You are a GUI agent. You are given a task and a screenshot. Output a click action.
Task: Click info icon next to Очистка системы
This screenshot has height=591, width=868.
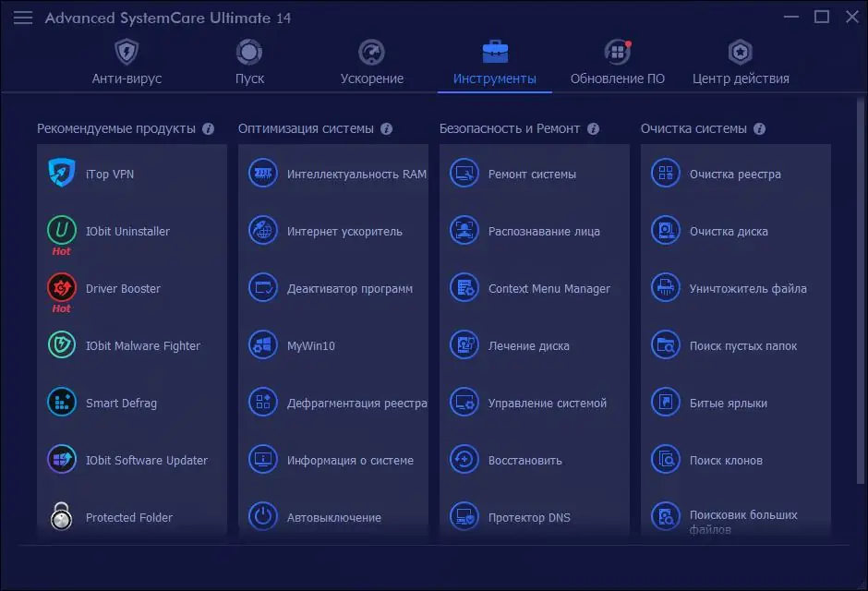(x=759, y=129)
